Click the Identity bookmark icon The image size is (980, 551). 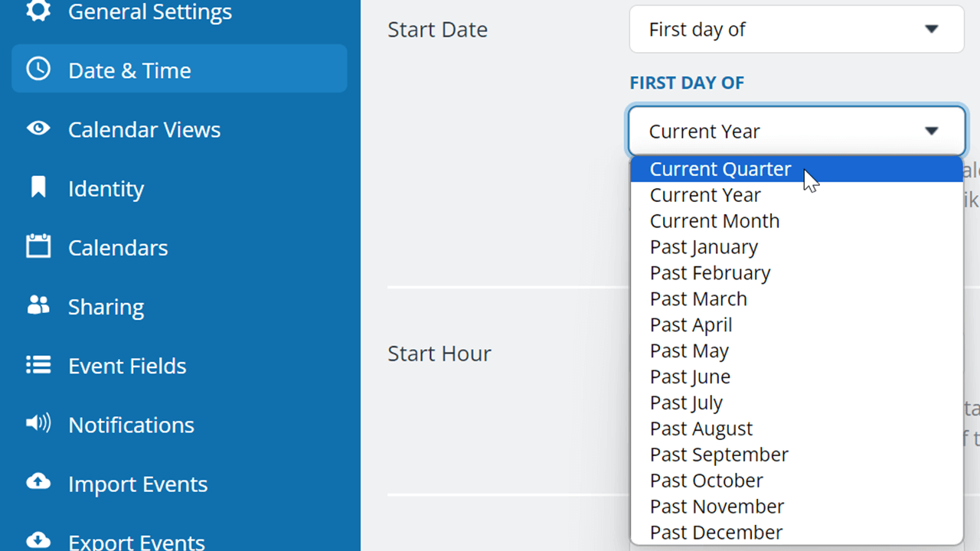point(38,187)
